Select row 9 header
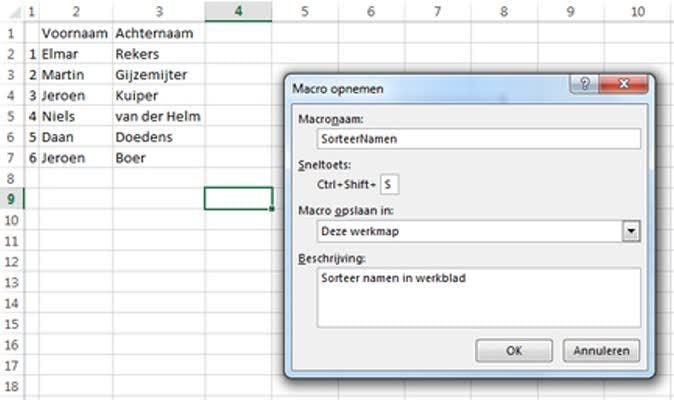The width and height of the screenshot is (674, 400). 10,198
